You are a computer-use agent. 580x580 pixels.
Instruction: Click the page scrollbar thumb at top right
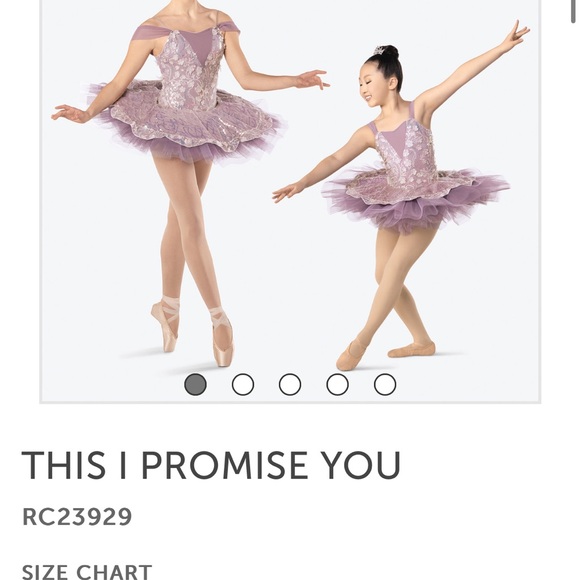(576, 11)
